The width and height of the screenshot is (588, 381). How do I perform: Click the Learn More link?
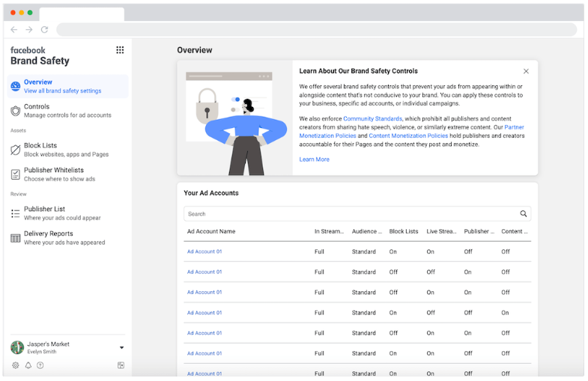[x=314, y=159]
